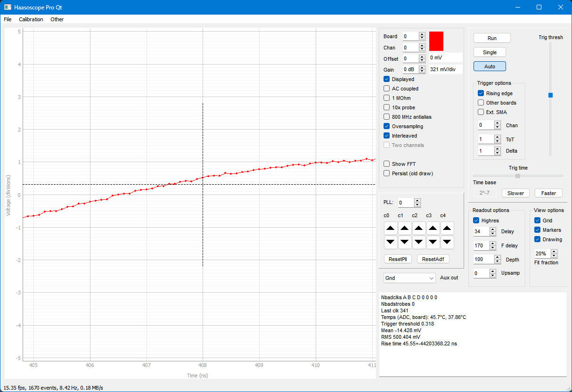This screenshot has height=392, width=572.
Task: Decrease the c1 clock phase
Action: 404,242
